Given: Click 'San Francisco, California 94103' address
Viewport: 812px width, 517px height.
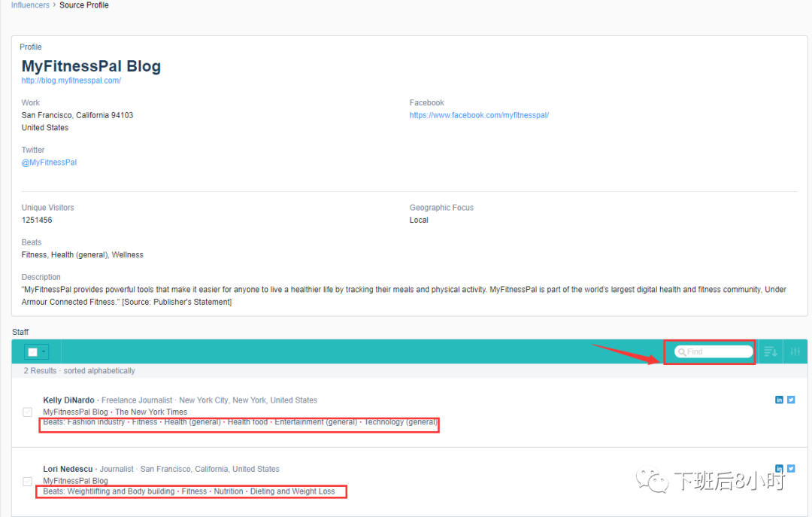Looking at the screenshot, I should [x=77, y=115].
